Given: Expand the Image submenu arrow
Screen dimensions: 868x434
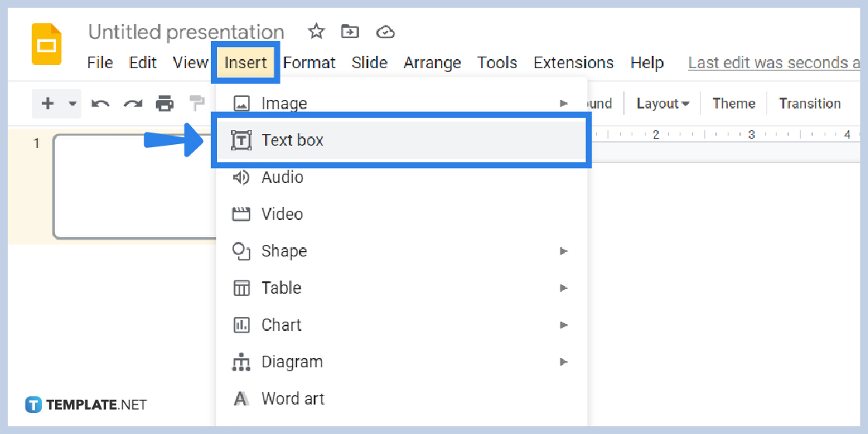Looking at the screenshot, I should click(x=563, y=104).
